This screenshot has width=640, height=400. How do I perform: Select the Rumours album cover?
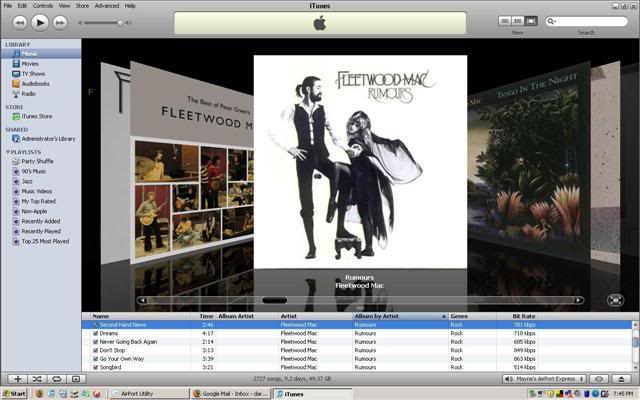(360, 162)
